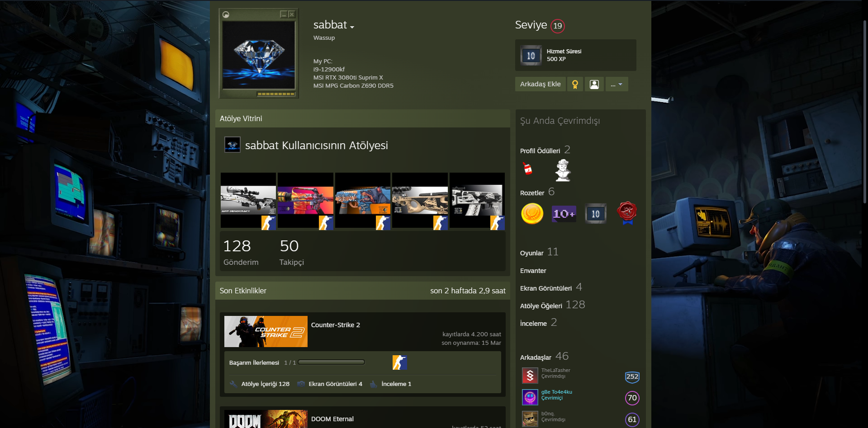This screenshot has width=868, height=428.
Task: Open the dark 10 years badge under Rozetler
Action: tap(596, 214)
